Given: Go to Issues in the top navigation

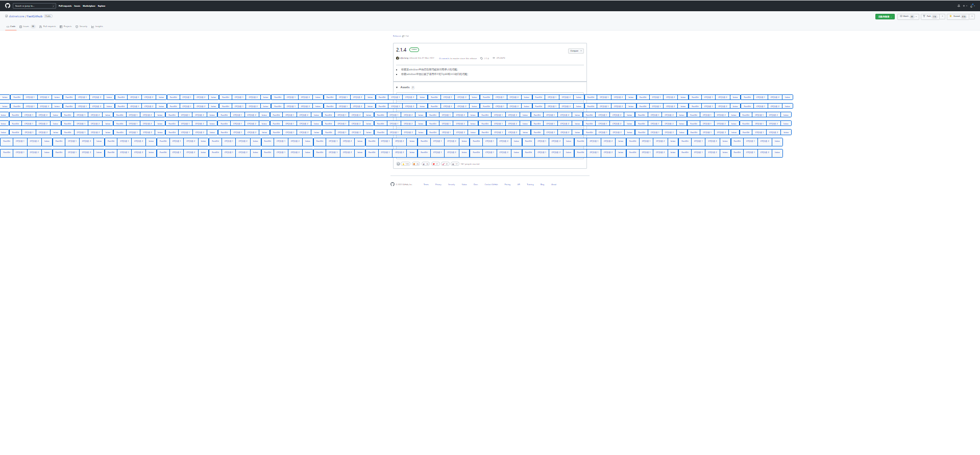Looking at the screenshot, I should (77, 6).
